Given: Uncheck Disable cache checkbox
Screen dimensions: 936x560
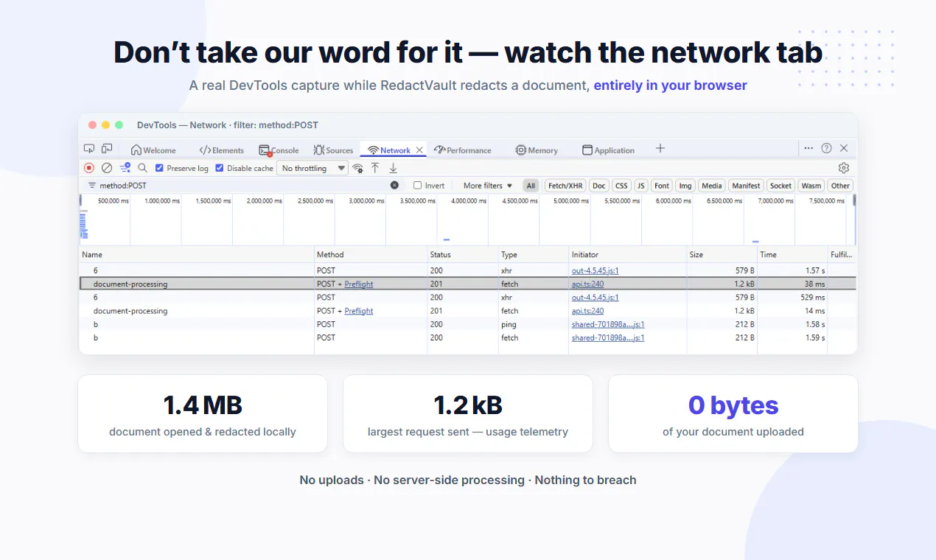Looking at the screenshot, I should 219,168.
